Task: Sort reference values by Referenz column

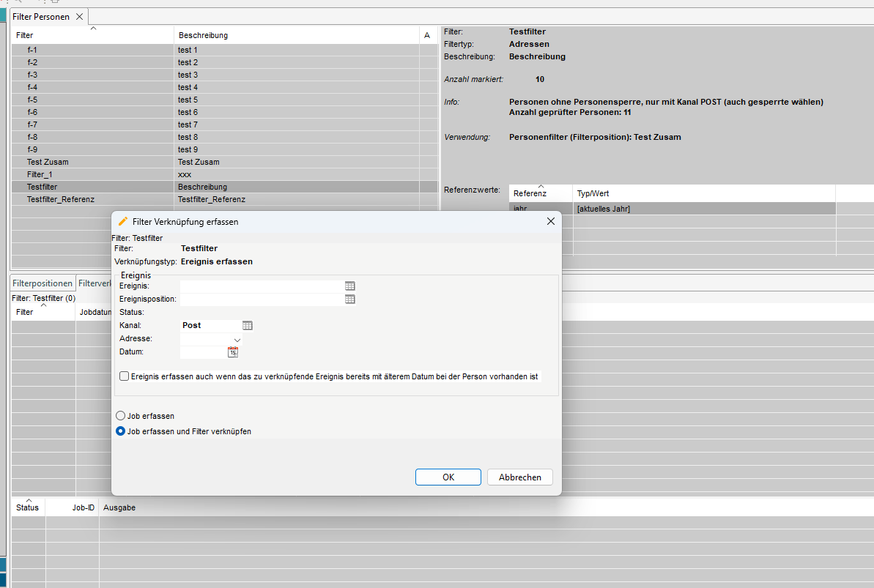Action: point(540,193)
